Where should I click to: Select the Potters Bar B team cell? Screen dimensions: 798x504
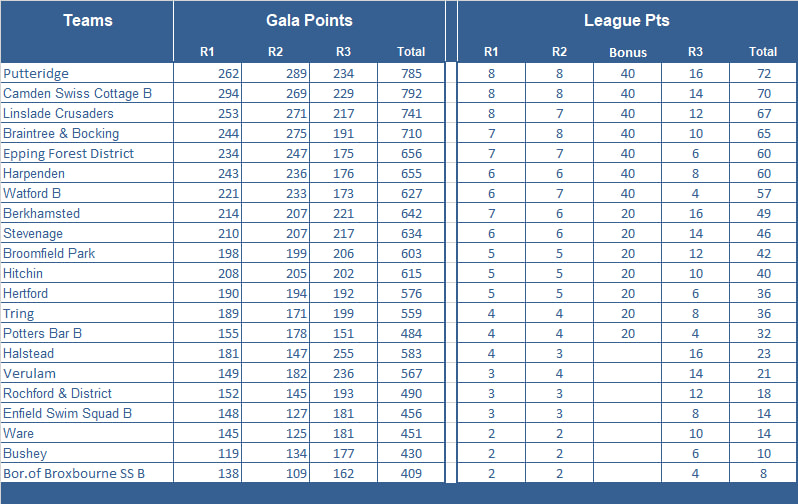87,333
